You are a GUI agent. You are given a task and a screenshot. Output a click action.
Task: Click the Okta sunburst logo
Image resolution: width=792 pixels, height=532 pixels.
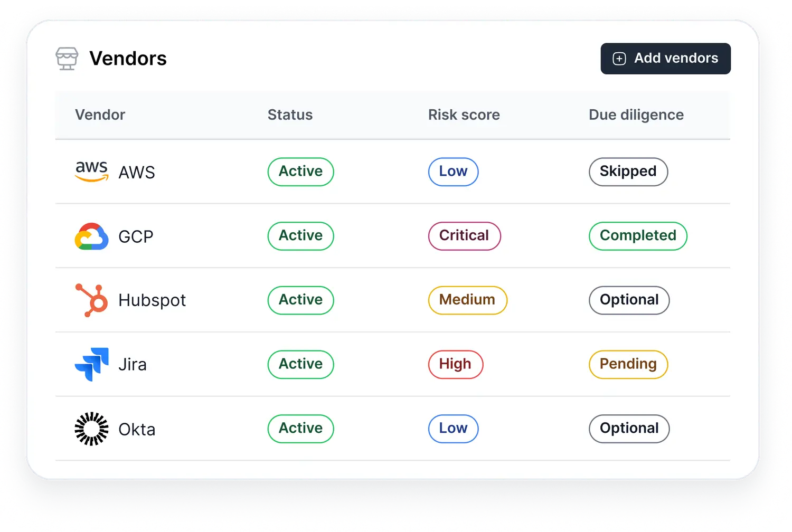91,429
